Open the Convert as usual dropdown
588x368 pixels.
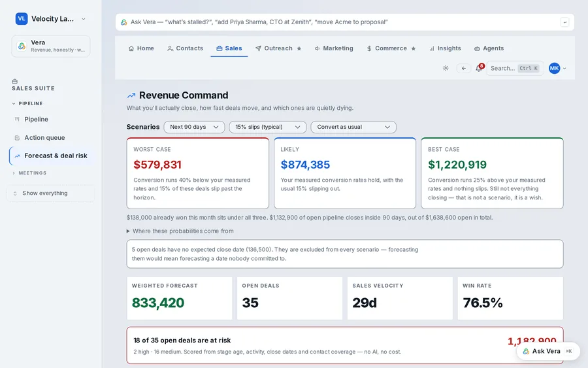click(353, 127)
